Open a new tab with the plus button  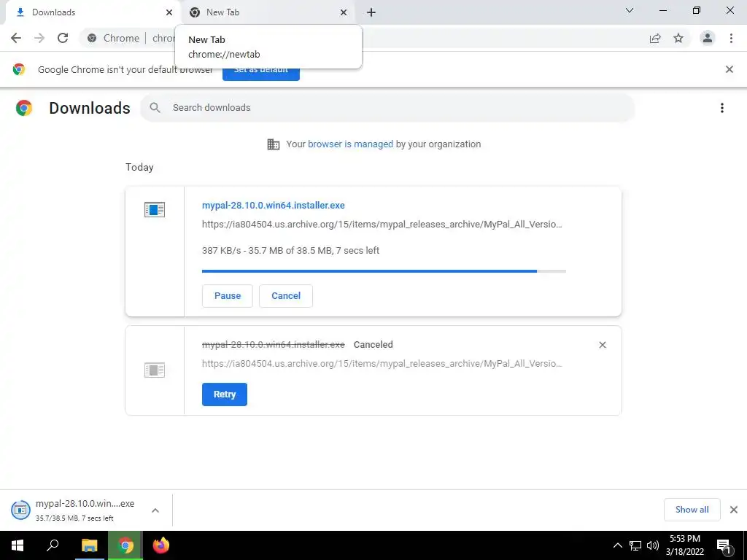[x=371, y=12]
